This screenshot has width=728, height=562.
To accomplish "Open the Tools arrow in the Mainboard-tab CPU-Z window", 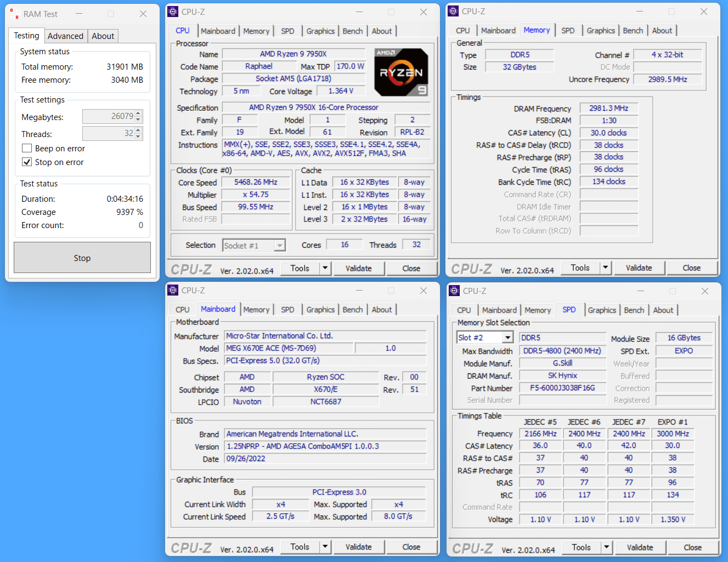I will 325,547.
